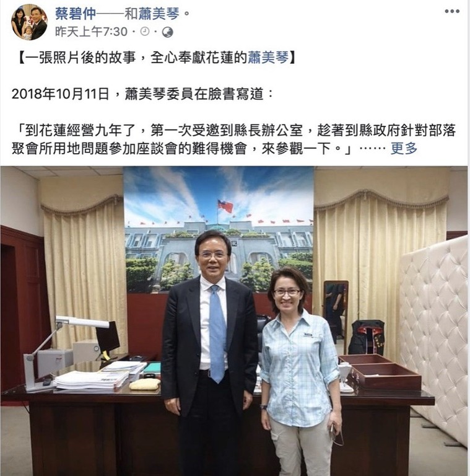The image size is (470, 476).
Task: Open the three-dot post options menu
Action: [x=452, y=12]
